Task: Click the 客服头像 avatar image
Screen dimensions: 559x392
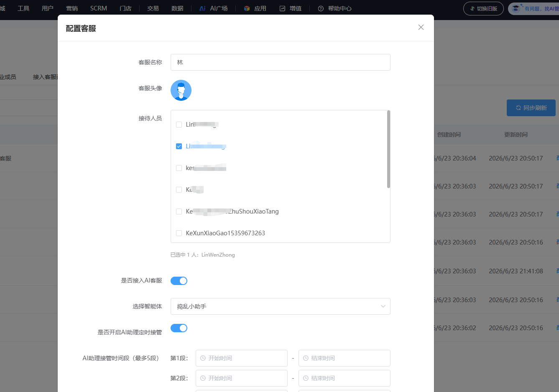Action: click(181, 90)
